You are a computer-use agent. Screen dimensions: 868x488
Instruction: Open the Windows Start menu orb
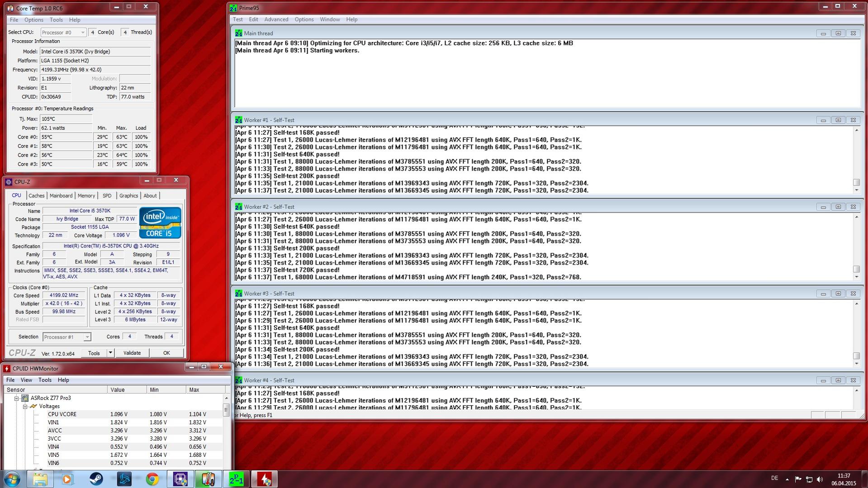click(x=12, y=479)
